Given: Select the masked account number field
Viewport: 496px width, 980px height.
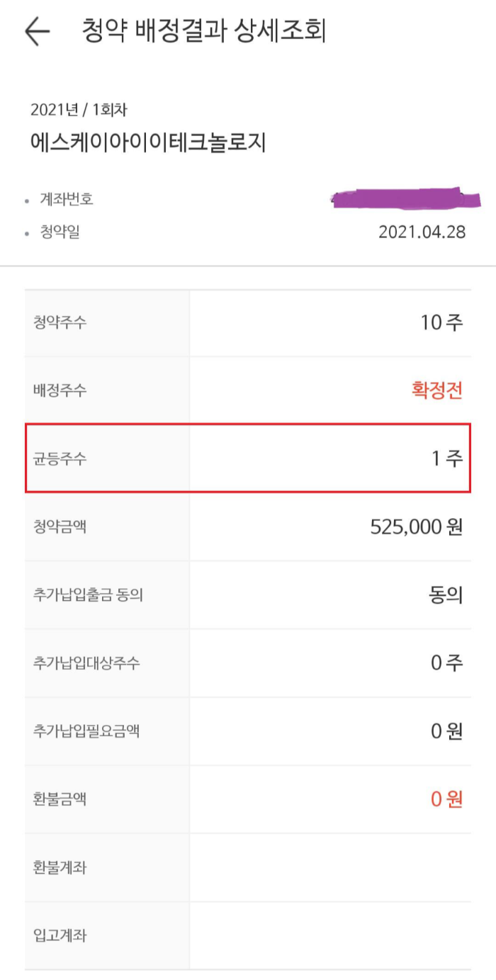Looking at the screenshot, I should pos(404,198).
